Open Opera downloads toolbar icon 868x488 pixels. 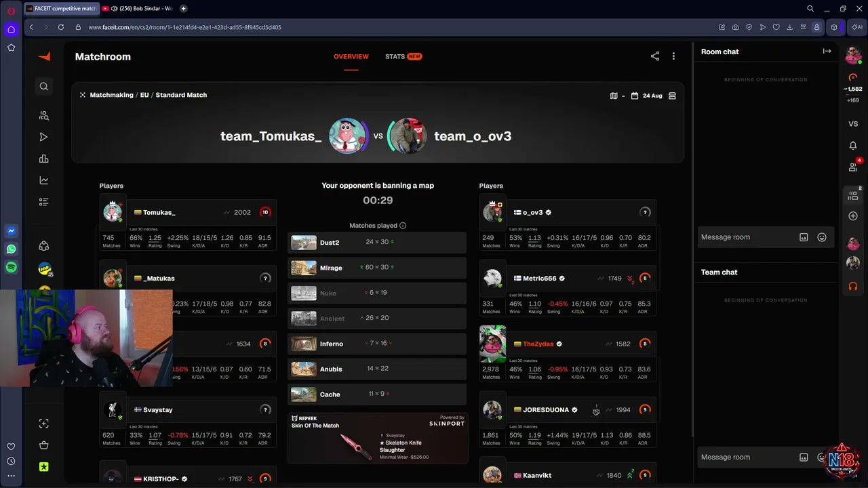[x=789, y=27]
